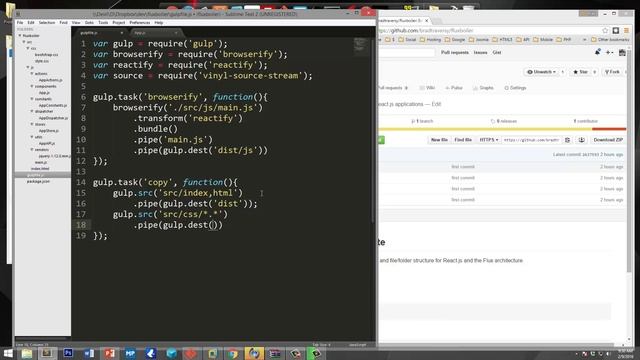Collapse the fluxboiler root folder
The image size is (640, 360).
point(20,36)
